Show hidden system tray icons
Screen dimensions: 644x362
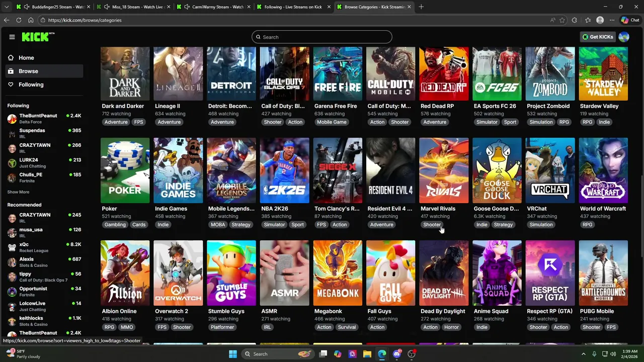tap(584, 354)
